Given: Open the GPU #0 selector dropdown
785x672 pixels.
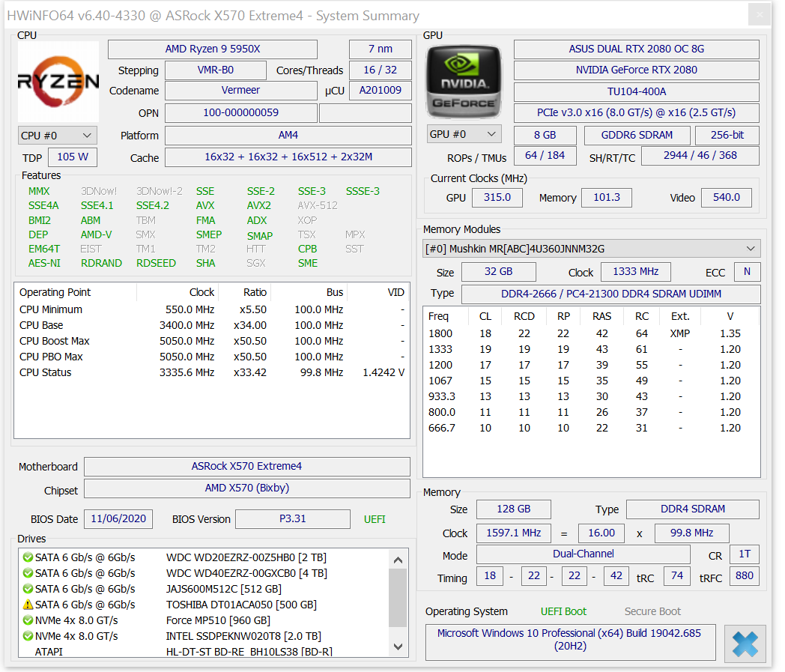Looking at the screenshot, I should coord(464,134).
